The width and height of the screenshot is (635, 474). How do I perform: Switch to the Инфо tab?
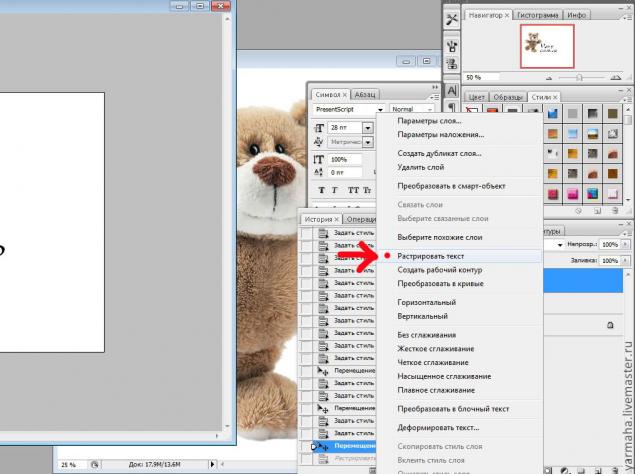pos(576,15)
